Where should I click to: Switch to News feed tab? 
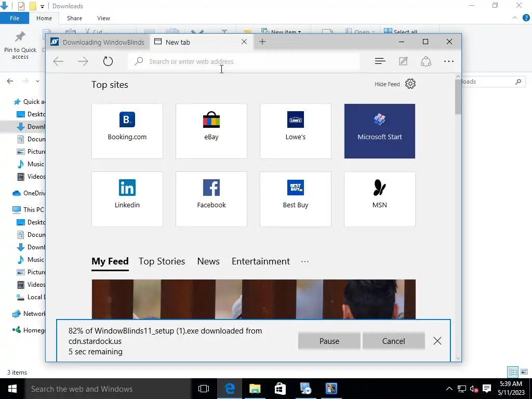pyautogui.click(x=208, y=261)
